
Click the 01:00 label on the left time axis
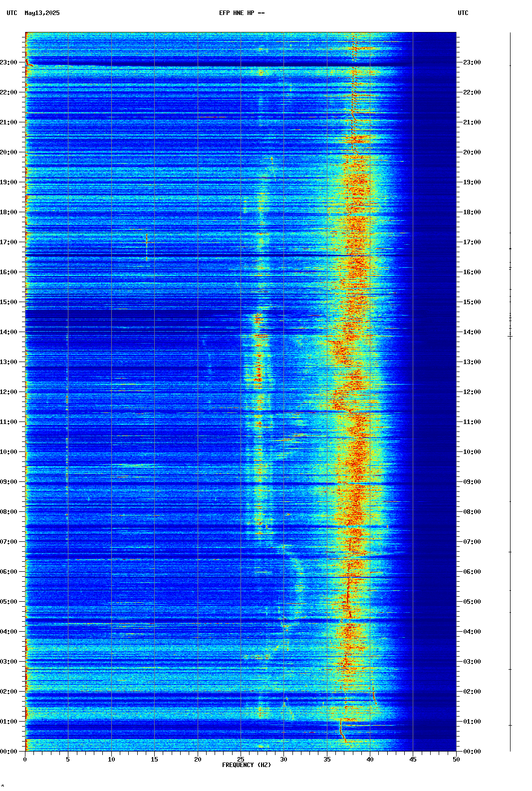click(x=8, y=722)
